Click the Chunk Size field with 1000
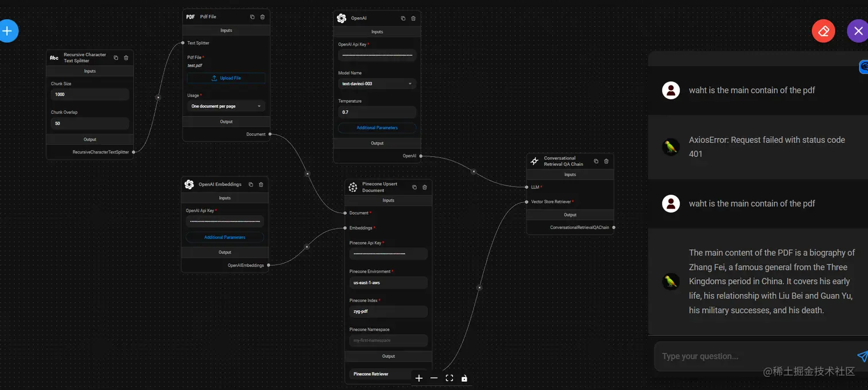868x390 pixels. (90, 94)
